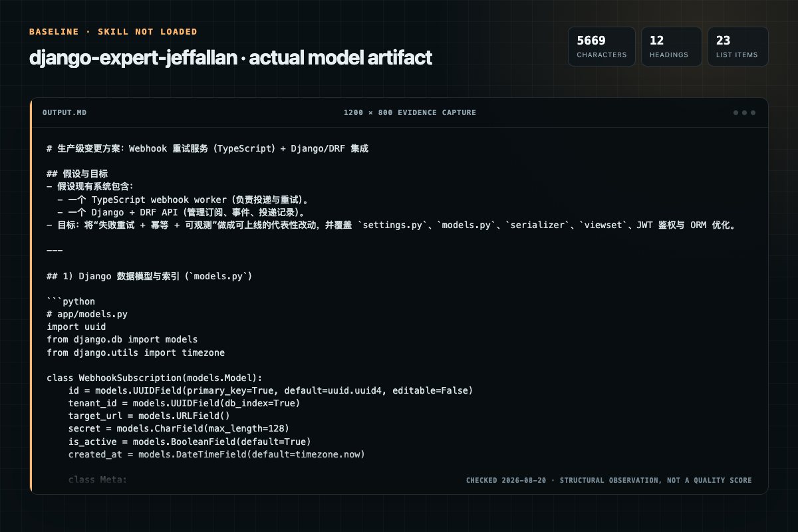Click the 12 headings stat card
Image resolution: width=798 pixels, height=532 pixels.
point(671,47)
